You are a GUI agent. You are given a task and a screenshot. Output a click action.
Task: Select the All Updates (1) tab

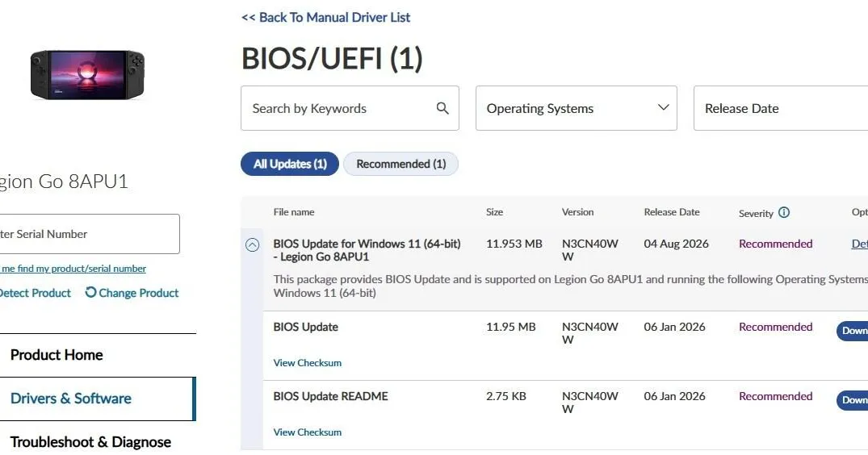click(x=290, y=164)
